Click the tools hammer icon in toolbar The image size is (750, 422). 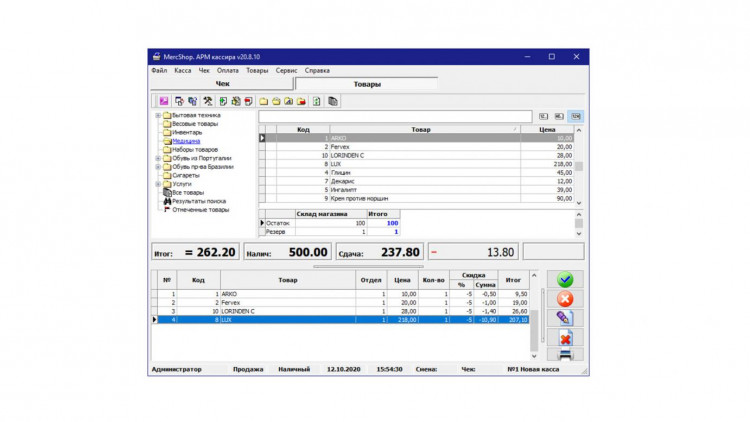coord(208,101)
